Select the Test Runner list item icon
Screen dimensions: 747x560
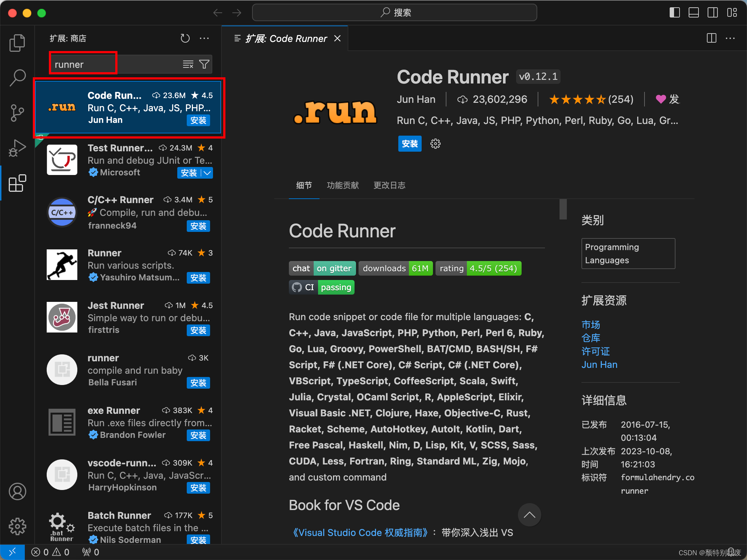62,160
